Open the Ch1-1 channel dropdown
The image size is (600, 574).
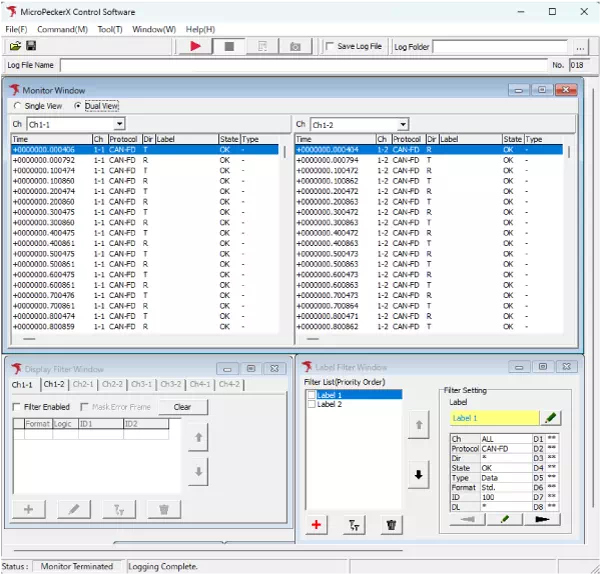point(119,124)
